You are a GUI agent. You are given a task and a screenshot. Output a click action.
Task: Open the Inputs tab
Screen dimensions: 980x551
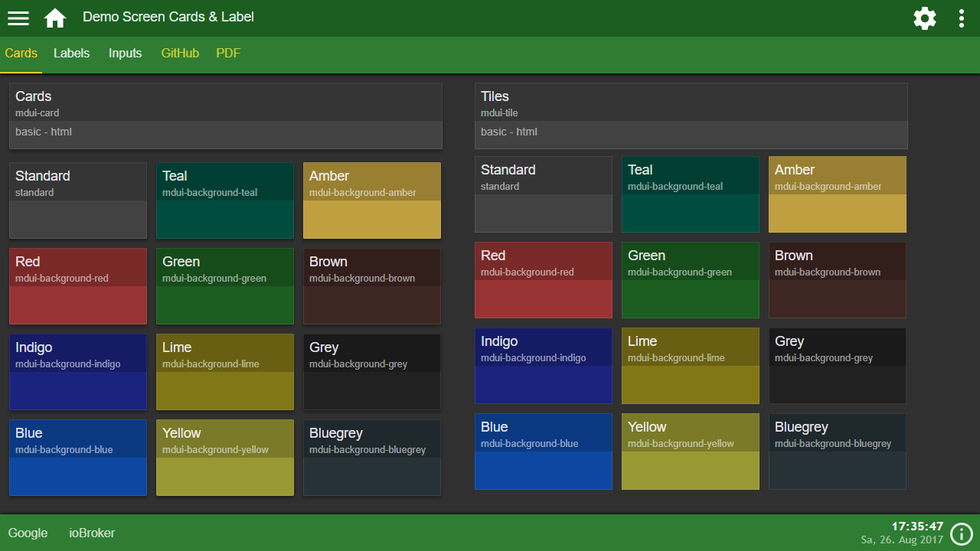125,54
